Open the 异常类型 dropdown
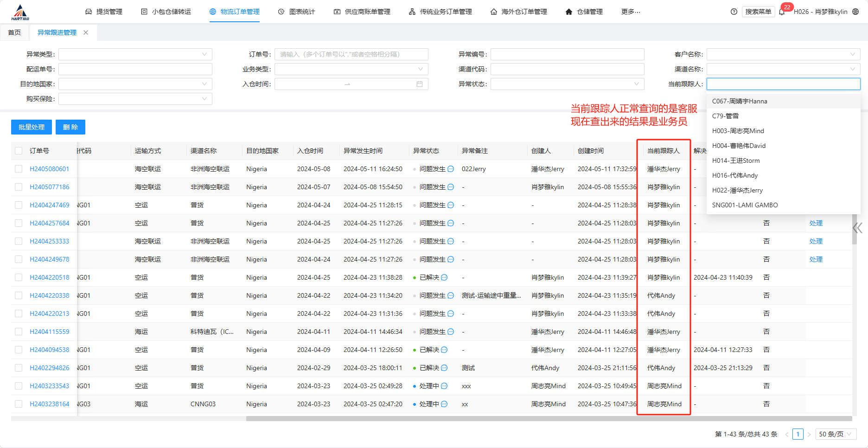This screenshot has height=448, width=868. (x=135, y=54)
